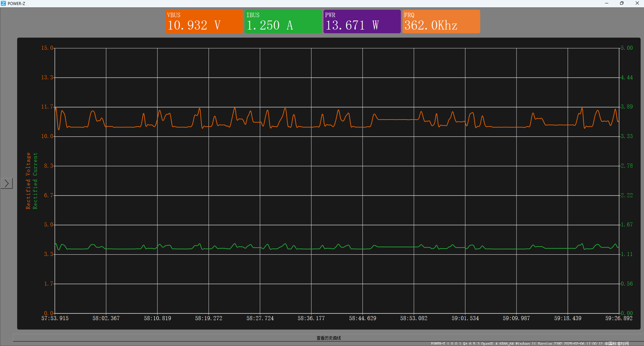Click the IBUS current readout tile
The width and height of the screenshot is (644, 346).
pyautogui.click(x=283, y=21)
